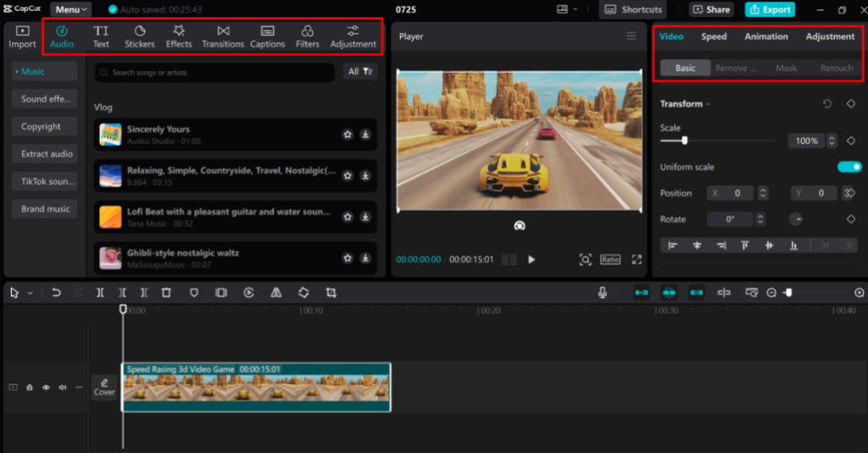This screenshot has height=453, width=868.
Task: Expand the select tool mode dropdown
Action: pyautogui.click(x=30, y=293)
